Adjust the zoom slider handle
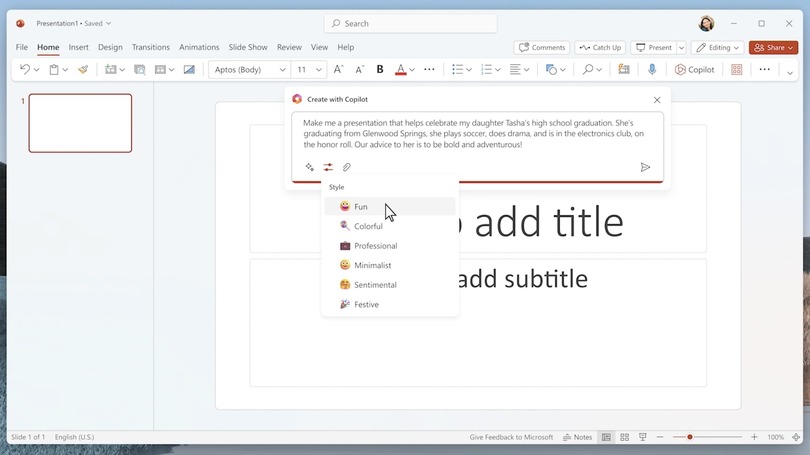Image resolution: width=810 pixels, height=455 pixels. [690, 437]
